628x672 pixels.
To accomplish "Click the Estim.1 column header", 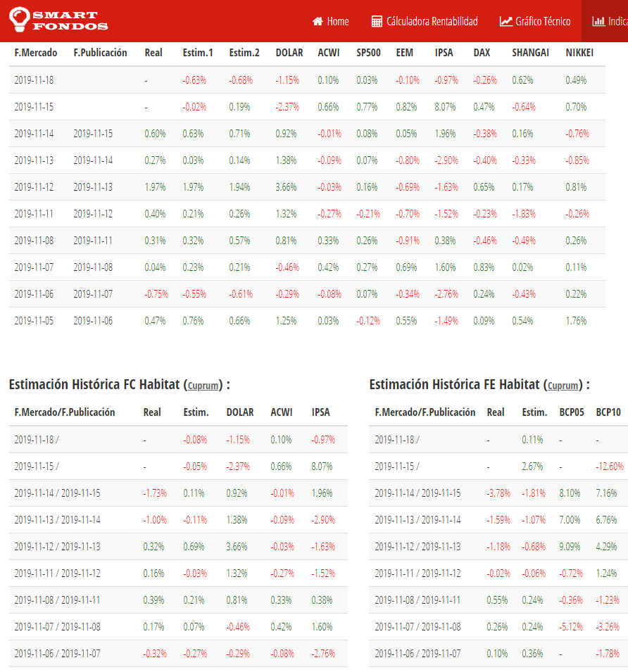I will [198, 53].
